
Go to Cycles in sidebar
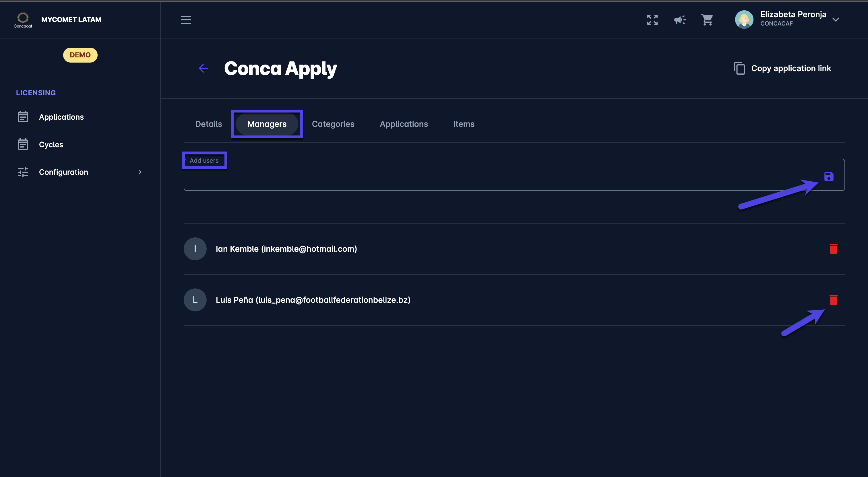[x=51, y=145]
